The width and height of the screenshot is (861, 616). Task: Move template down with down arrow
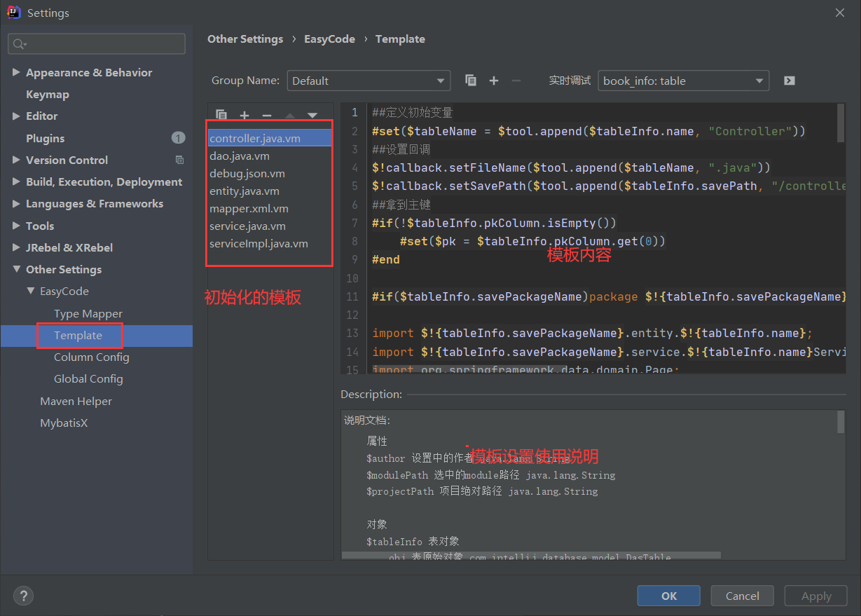pos(312,115)
